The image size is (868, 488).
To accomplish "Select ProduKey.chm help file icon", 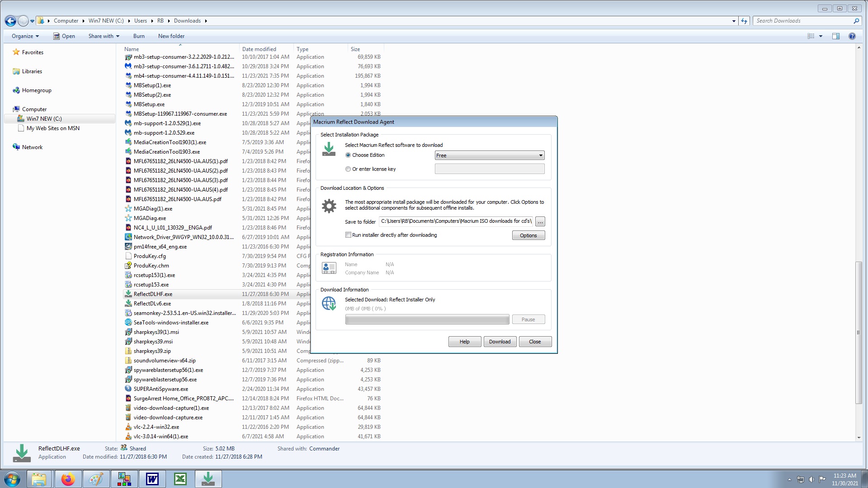I will coord(128,266).
